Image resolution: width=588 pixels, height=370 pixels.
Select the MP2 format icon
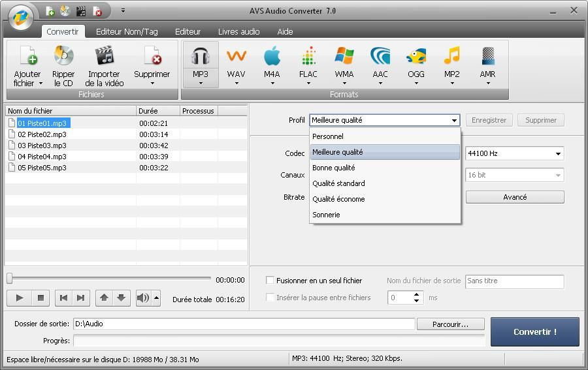pos(452,56)
